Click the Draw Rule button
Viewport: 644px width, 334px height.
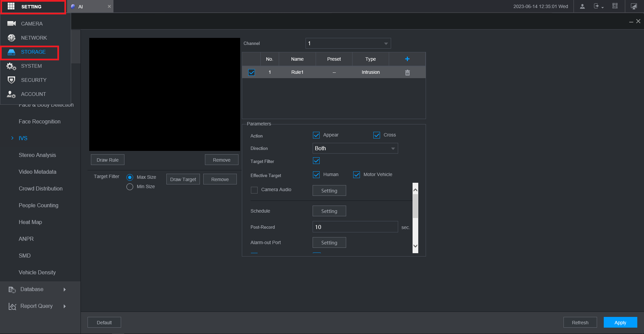coord(107,160)
